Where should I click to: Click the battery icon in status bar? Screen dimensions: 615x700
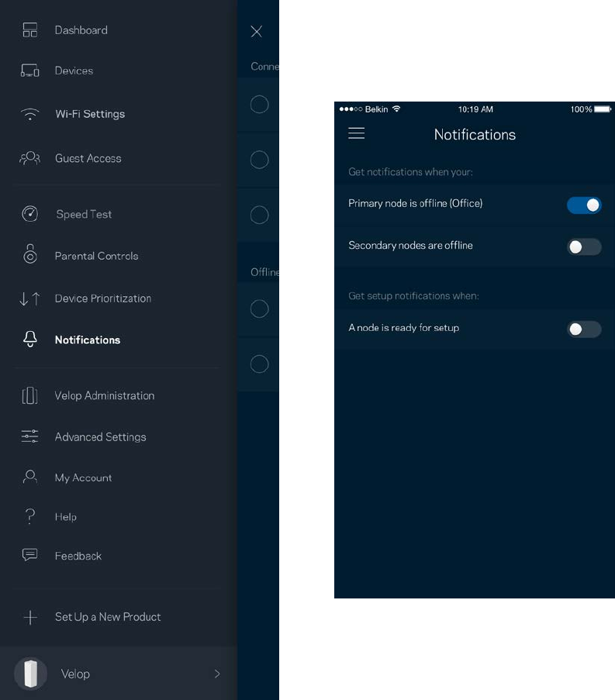603,109
